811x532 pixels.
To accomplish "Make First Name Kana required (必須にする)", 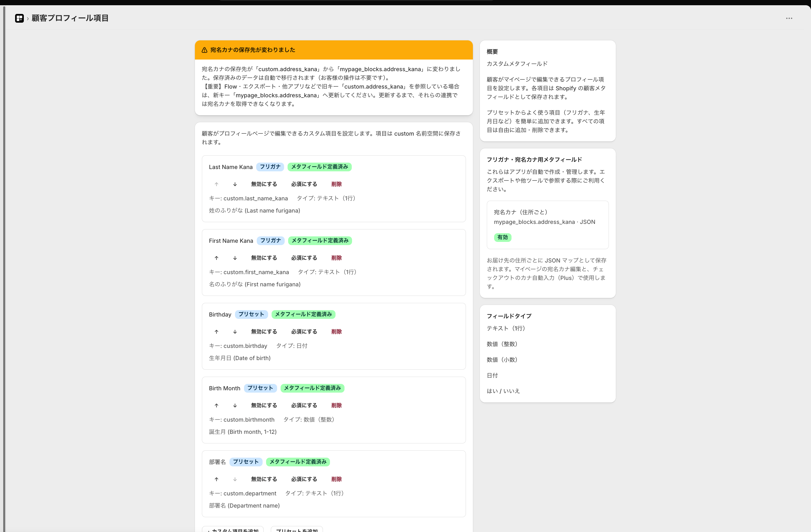I will click(x=304, y=258).
